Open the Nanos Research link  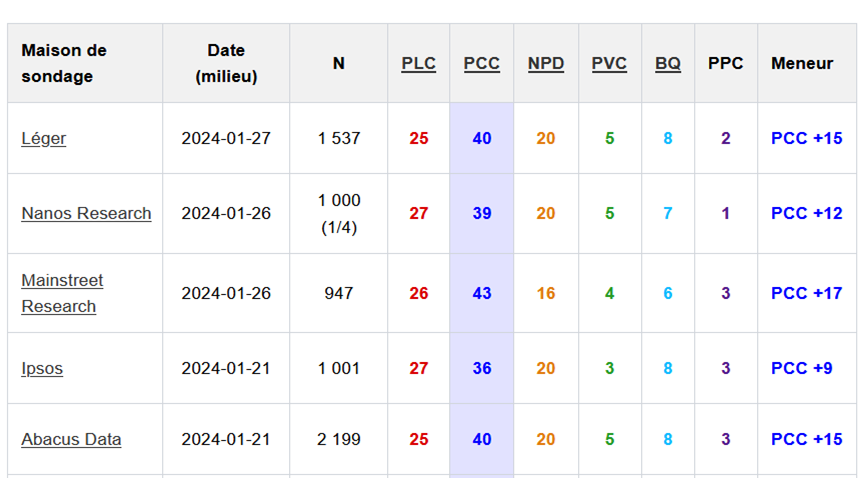click(x=86, y=213)
